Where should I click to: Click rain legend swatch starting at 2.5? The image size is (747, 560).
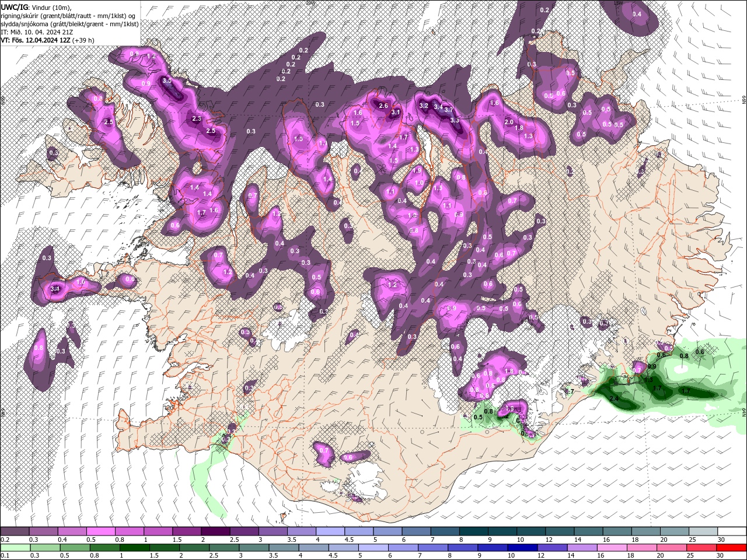coord(224,548)
